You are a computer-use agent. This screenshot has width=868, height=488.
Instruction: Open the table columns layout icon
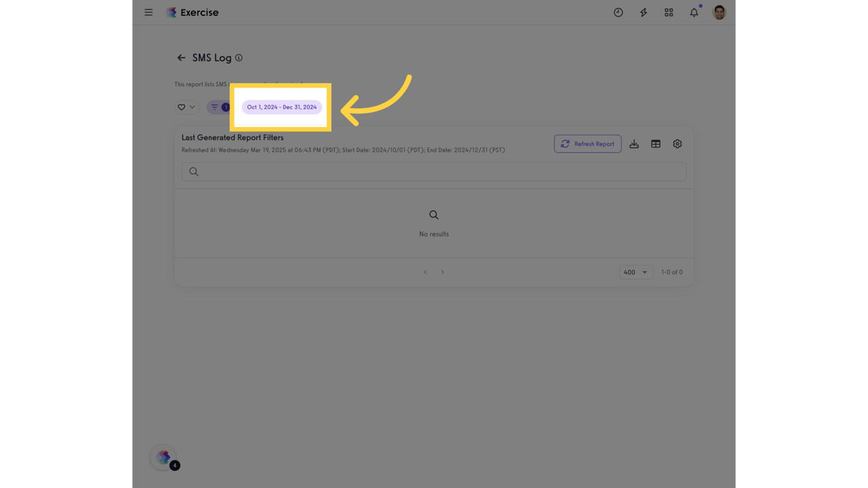pyautogui.click(x=656, y=144)
